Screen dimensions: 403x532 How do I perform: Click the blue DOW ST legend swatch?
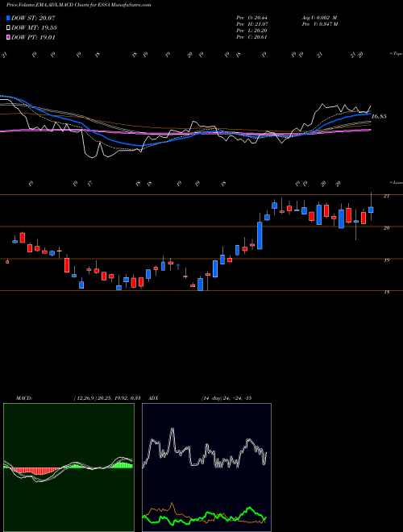tap(8, 19)
